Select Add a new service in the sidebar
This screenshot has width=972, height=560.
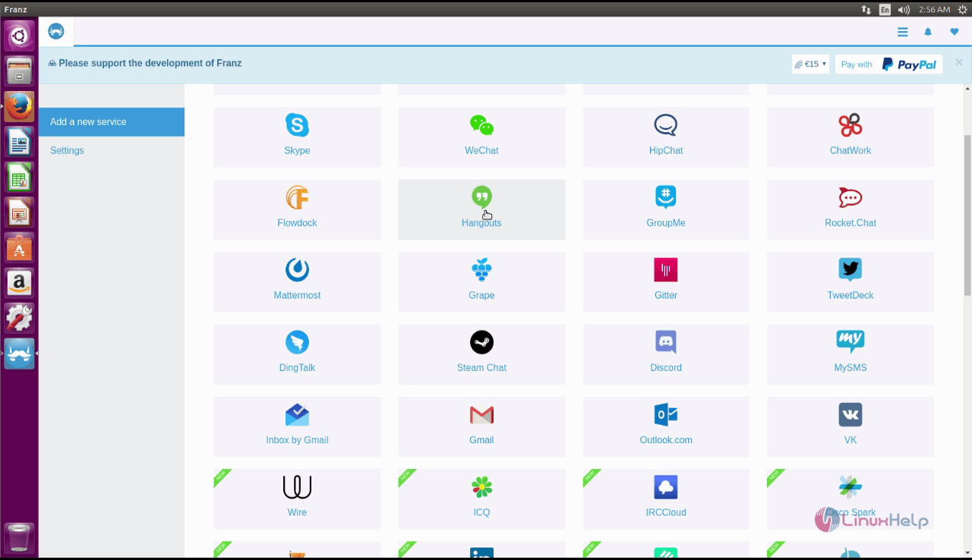tap(112, 122)
